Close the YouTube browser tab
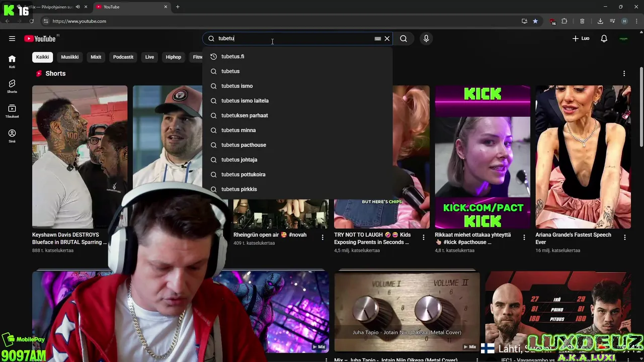This screenshot has width=644, height=362. point(166,7)
